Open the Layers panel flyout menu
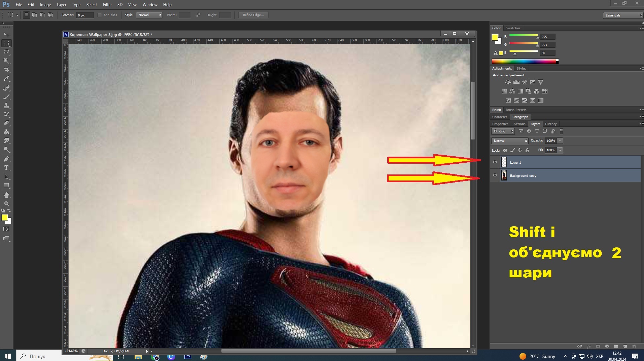Image resolution: width=644 pixels, height=361 pixels. 641,124
